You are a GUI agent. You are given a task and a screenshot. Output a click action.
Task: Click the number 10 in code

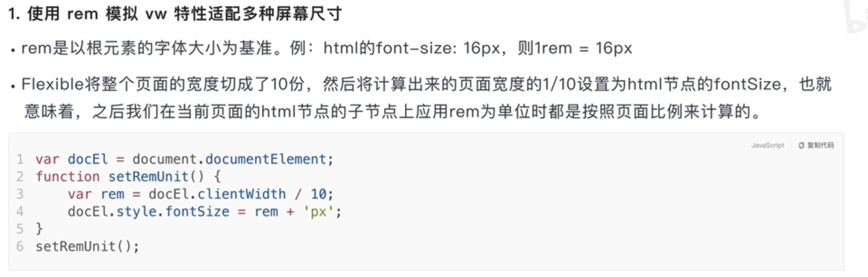pos(319,194)
